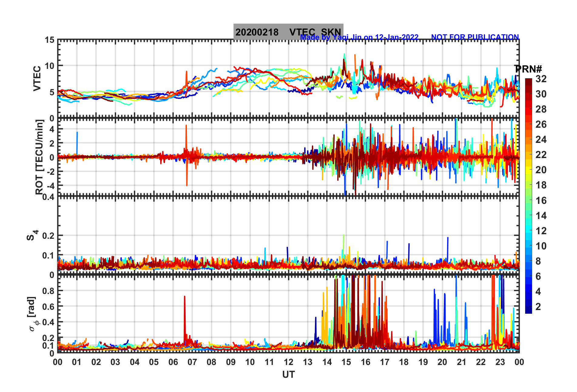Click the ROT y-axis tick label "-4"
Screen dimensions: 577x392
[x=50, y=185]
